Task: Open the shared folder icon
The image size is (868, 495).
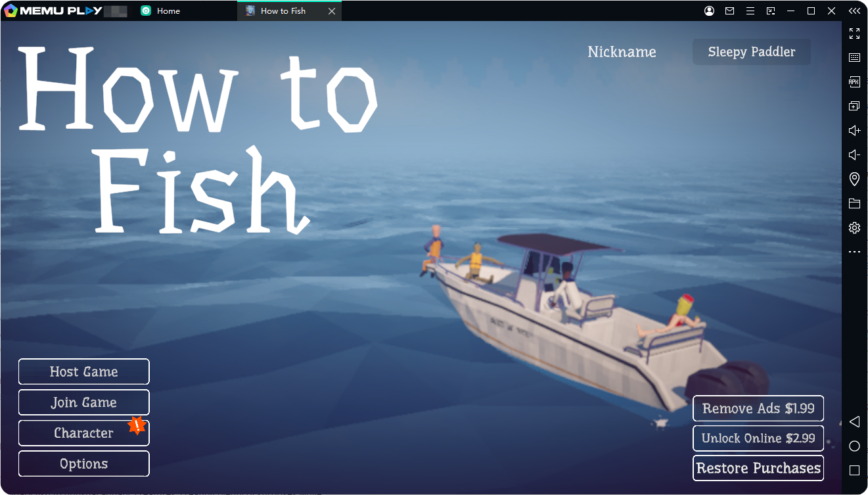Action: [854, 204]
